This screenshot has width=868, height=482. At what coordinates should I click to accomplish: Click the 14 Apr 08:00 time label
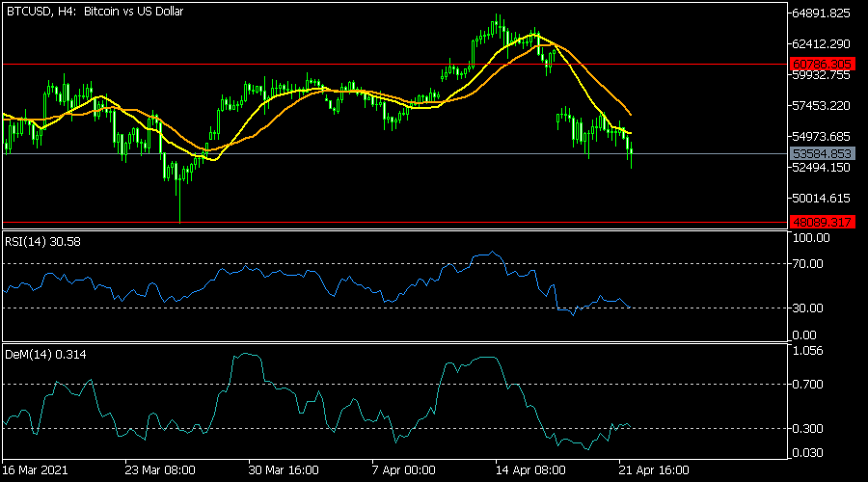530,470
